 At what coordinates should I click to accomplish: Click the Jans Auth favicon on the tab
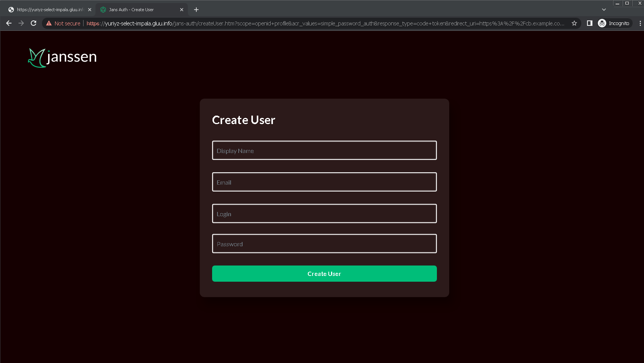coord(103,9)
